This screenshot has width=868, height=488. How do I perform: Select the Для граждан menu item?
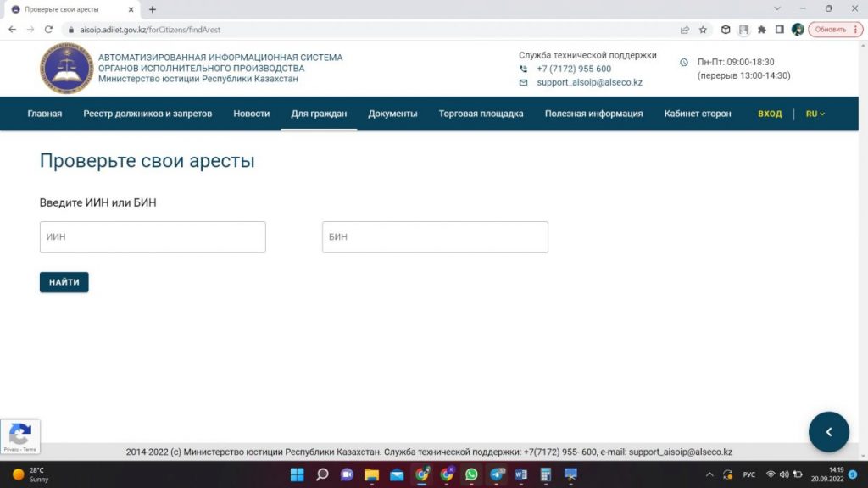[319, 114]
